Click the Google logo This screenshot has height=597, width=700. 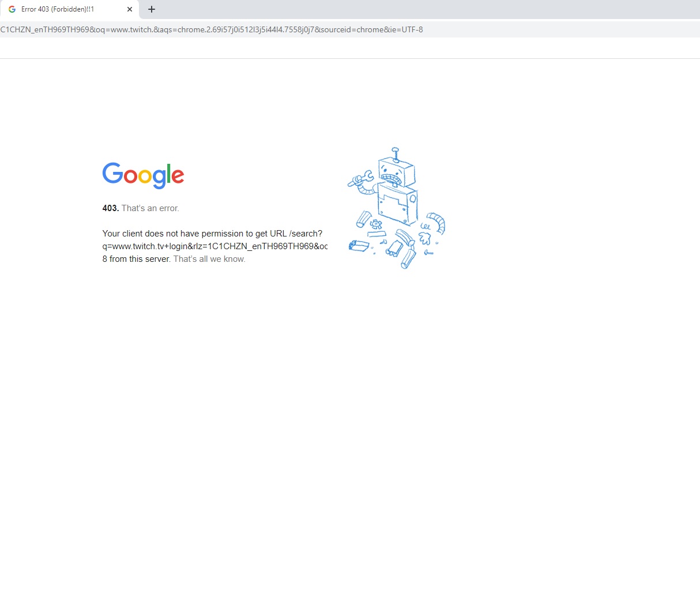tap(143, 175)
